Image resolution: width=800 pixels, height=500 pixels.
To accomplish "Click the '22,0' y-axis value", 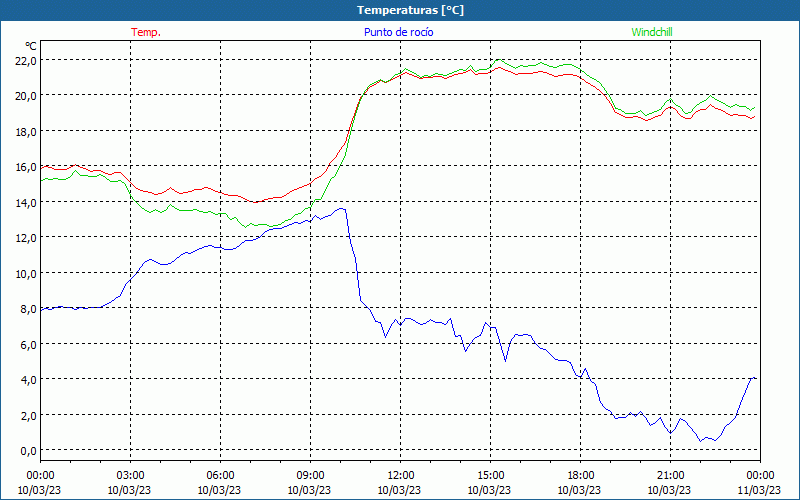I will click(x=27, y=61).
